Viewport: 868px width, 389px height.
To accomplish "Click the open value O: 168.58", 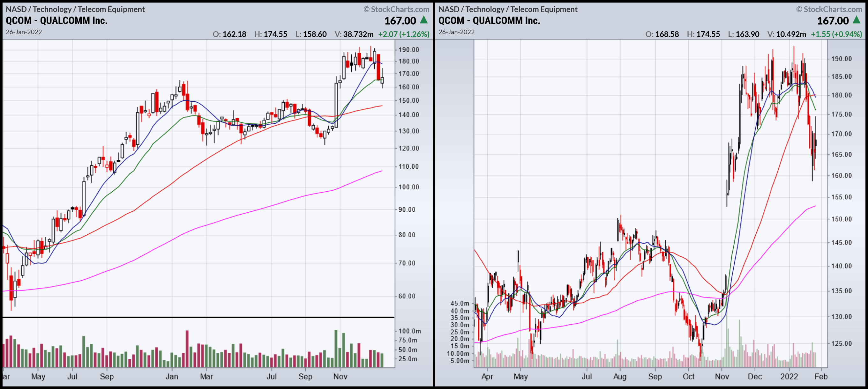I will (662, 34).
